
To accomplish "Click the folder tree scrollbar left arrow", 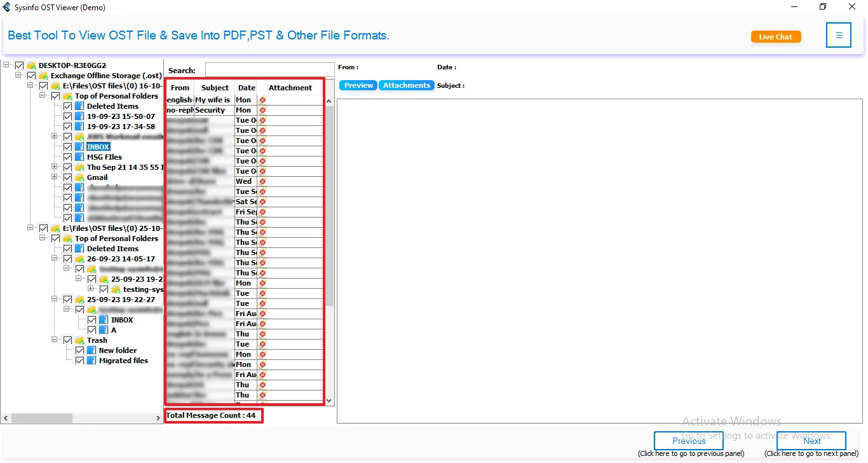I will 6,418.
